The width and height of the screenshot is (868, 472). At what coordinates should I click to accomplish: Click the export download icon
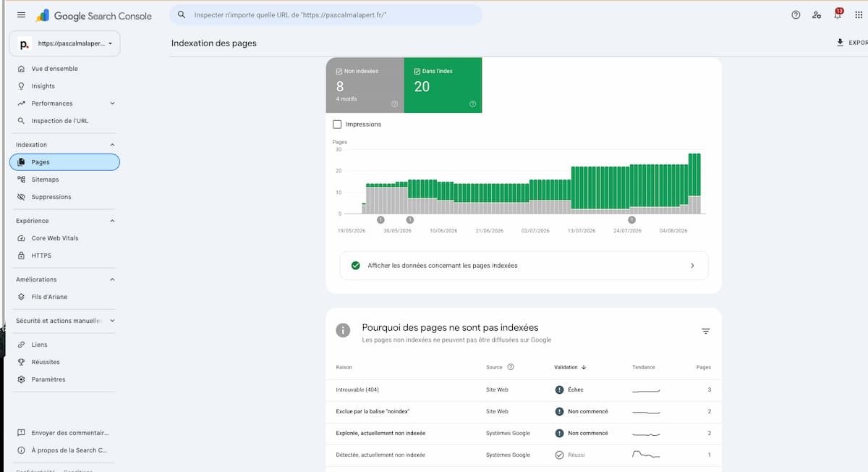pyautogui.click(x=840, y=43)
